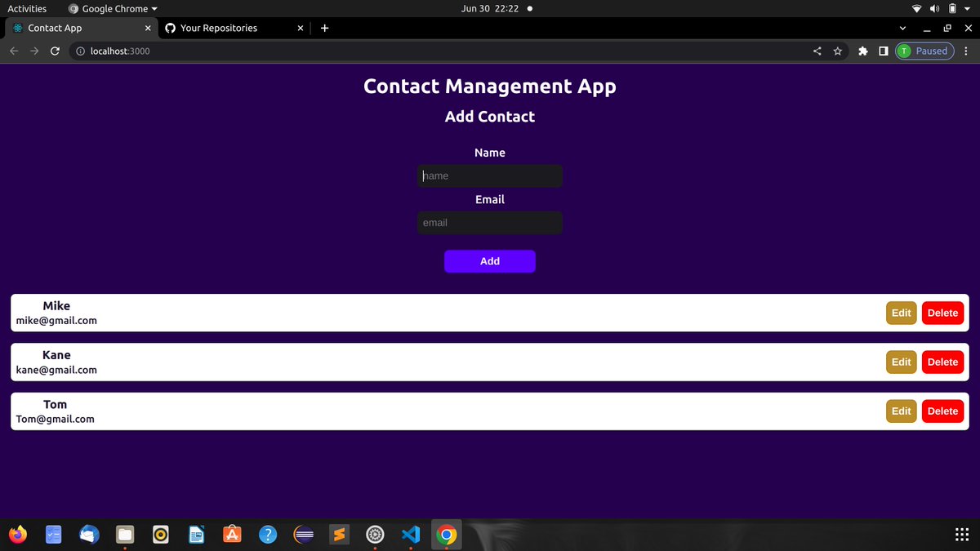Viewport: 980px width, 551px height.
Task: Launch Rhythmbox music player from dock
Action: [x=161, y=535]
